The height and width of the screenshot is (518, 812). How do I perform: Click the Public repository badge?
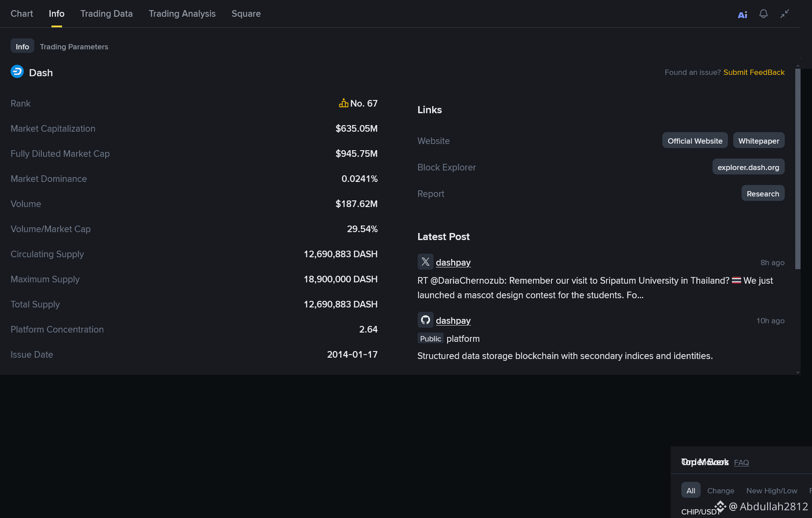[x=430, y=338]
